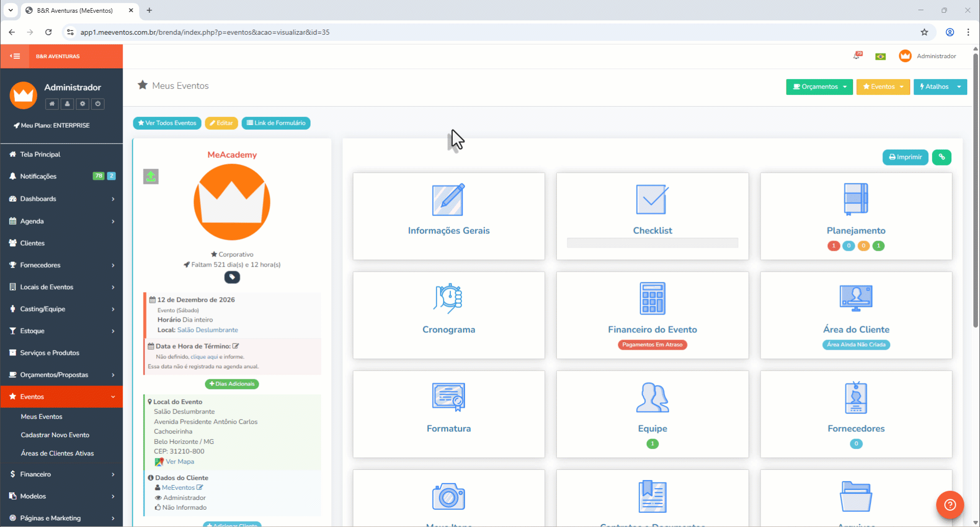Open Salão Deslumbrante location link
The image size is (980, 527).
tap(207, 330)
